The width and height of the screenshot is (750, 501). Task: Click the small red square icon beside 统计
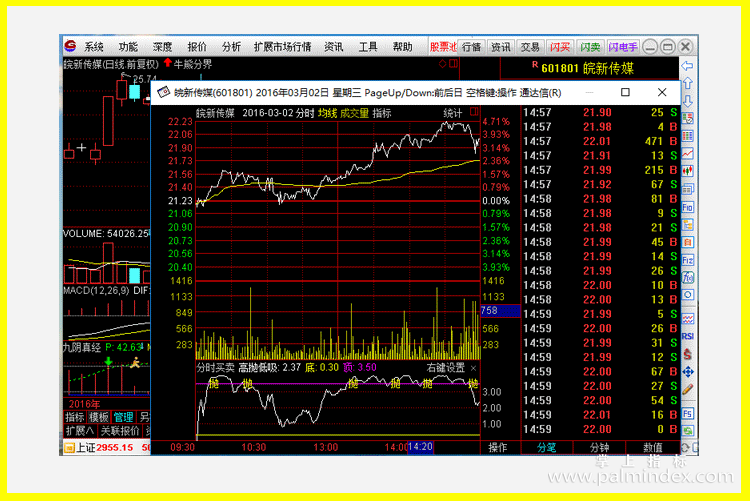[474, 112]
